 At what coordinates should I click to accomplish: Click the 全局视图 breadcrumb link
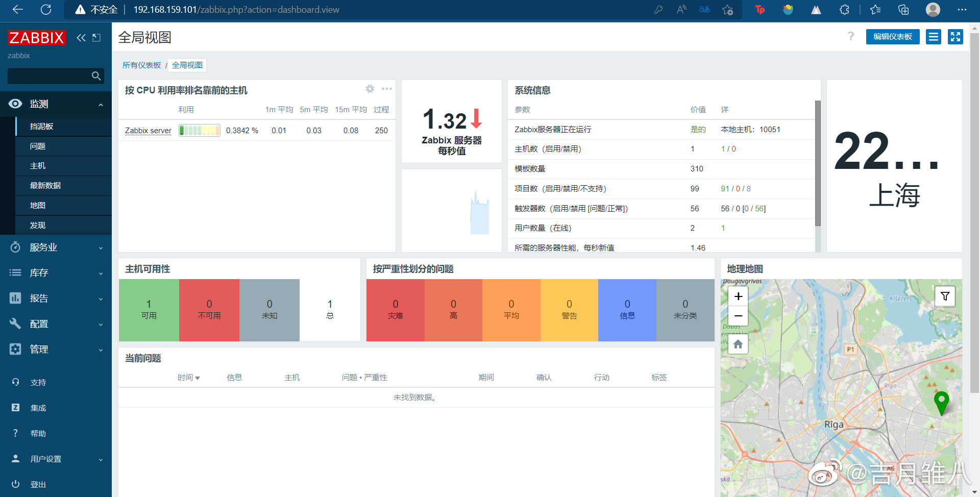pos(187,65)
